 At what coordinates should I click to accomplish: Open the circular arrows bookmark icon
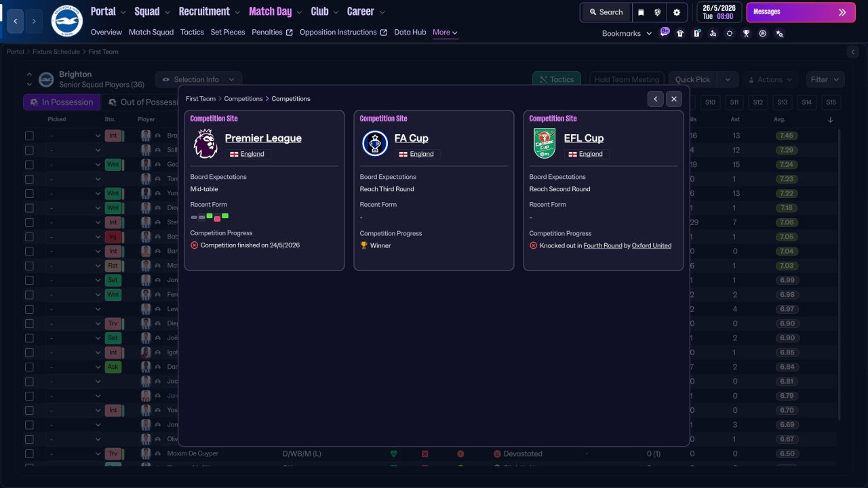click(730, 33)
